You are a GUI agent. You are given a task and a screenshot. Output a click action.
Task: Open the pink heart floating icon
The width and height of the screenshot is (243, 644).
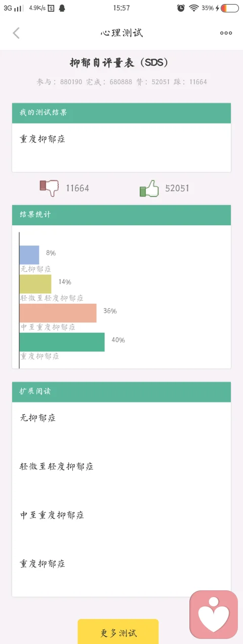click(214, 614)
